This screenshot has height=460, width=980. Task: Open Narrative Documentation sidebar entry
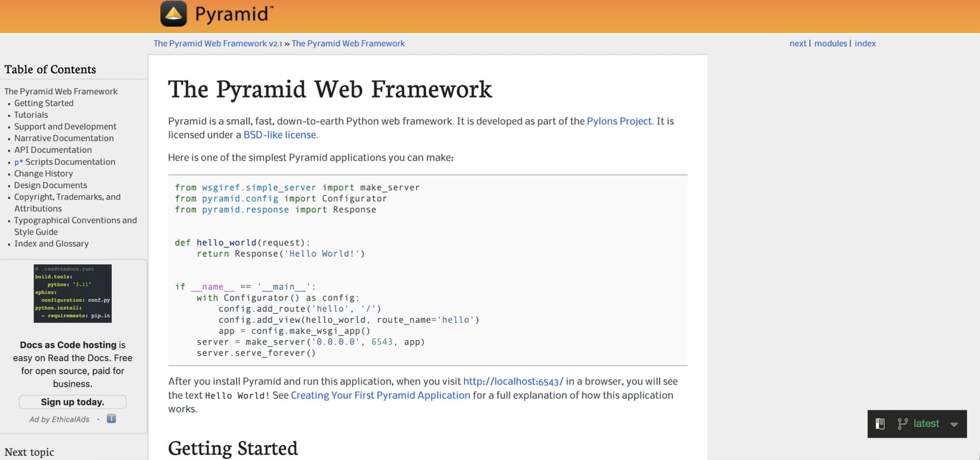coord(64,139)
